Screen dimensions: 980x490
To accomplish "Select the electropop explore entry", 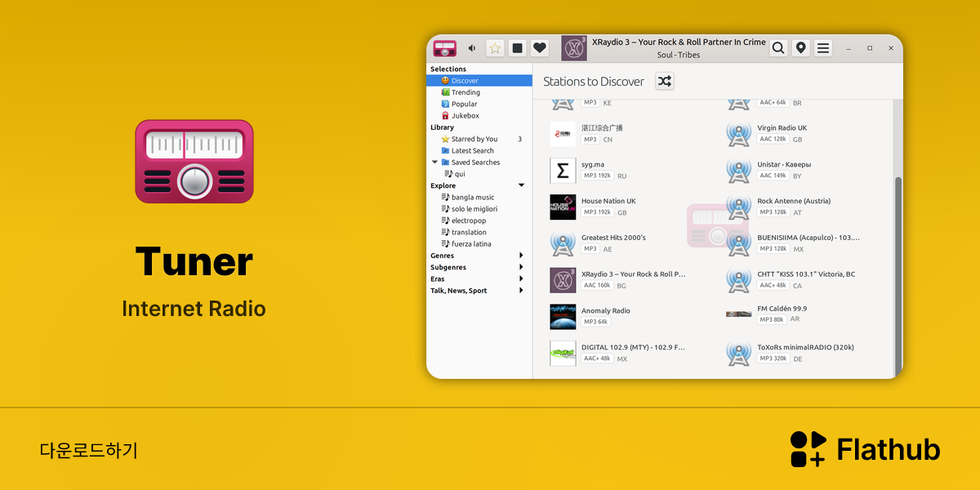I will pos(479,220).
